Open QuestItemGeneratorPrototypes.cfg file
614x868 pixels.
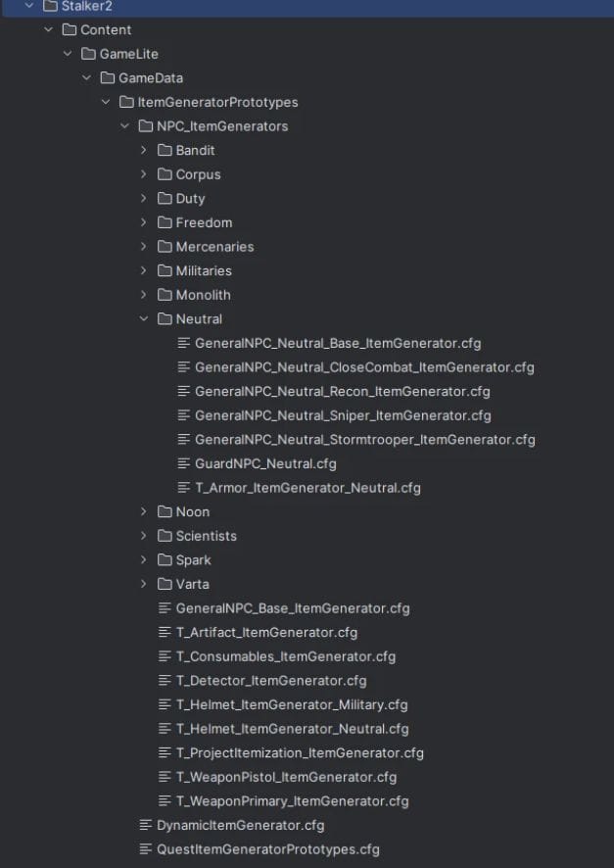(x=267, y=849)
